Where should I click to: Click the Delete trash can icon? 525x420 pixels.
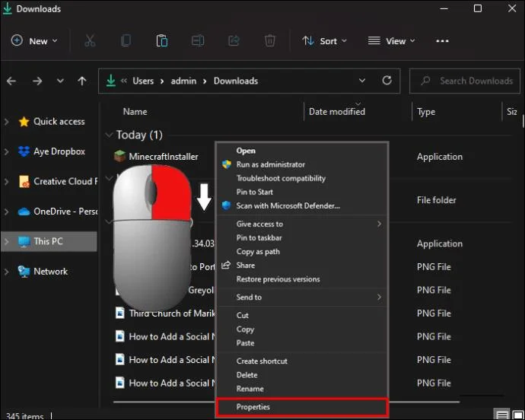(269, 41)
